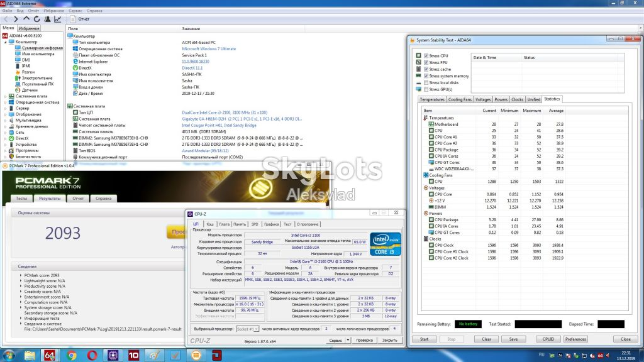Open the Windows Start button
The image size is (644, 362).
click(9, 355)
